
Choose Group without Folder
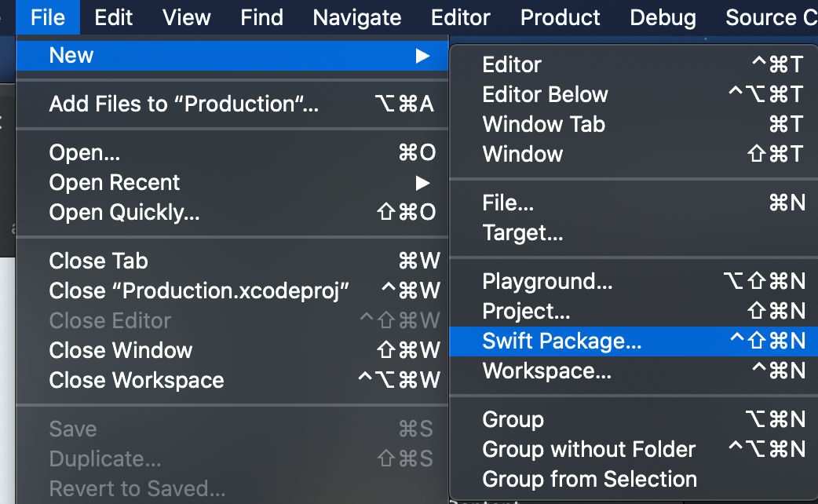pyautogui.click(x=634, y=450)
